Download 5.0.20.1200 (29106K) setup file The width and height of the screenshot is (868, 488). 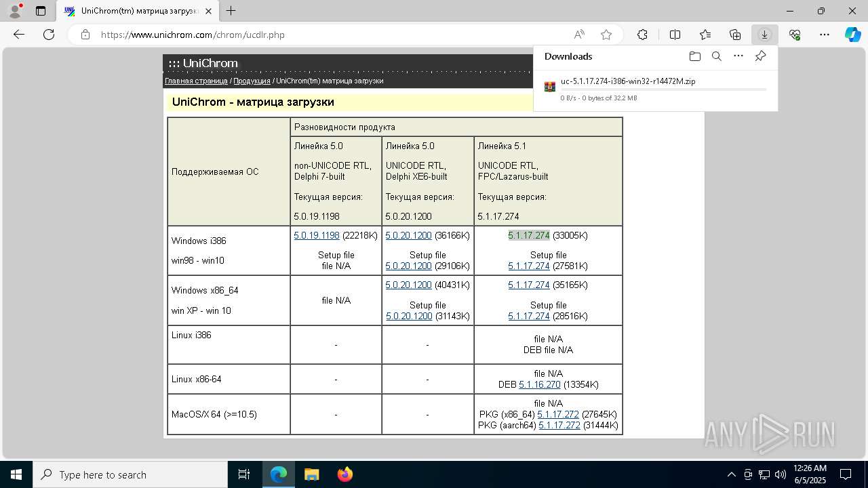(x=408, y=266)
